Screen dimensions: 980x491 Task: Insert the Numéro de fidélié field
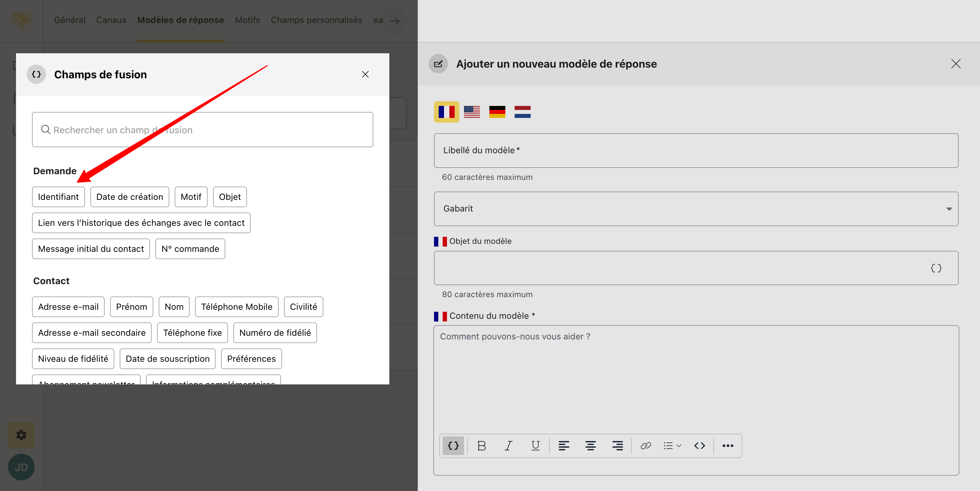coord(275,333)
